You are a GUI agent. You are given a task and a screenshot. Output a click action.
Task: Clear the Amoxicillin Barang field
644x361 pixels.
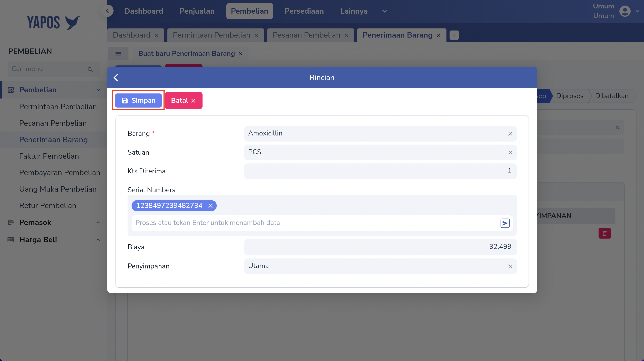510,134
